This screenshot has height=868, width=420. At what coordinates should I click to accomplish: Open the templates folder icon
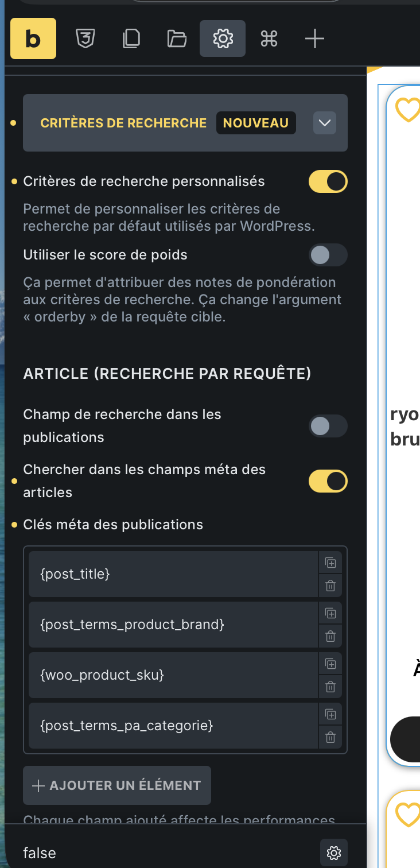(x=177, y=39)
